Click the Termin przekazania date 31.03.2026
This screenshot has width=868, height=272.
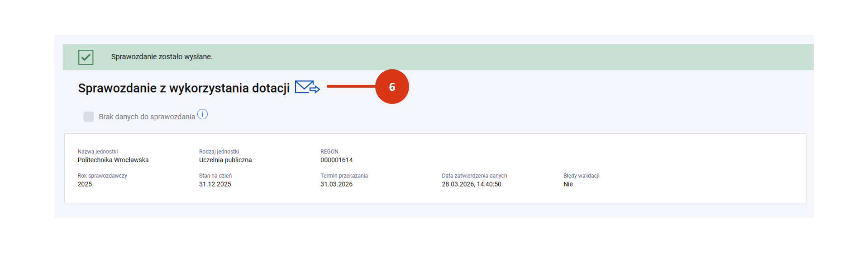(336, 184)
